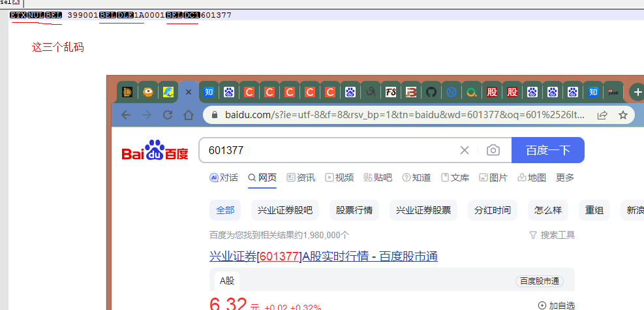This screenshot has width=644, height=310.
Task: Select the 全部 filter chip
Action: click(225, 210)
